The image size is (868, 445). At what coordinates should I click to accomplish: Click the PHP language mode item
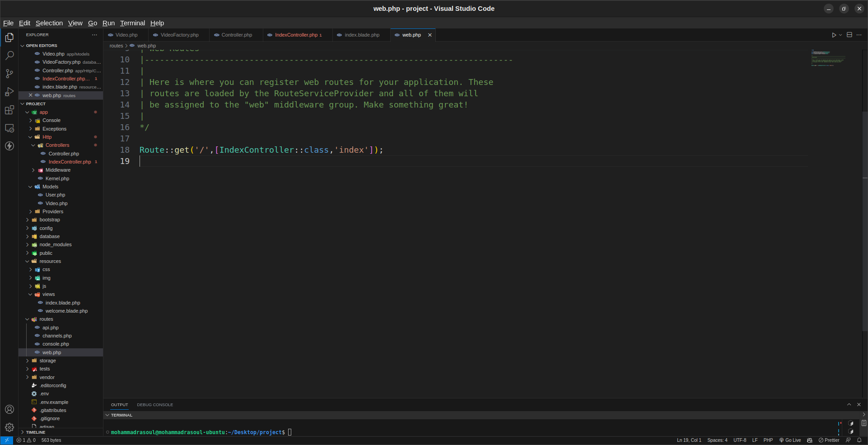(x=768, y=440)
